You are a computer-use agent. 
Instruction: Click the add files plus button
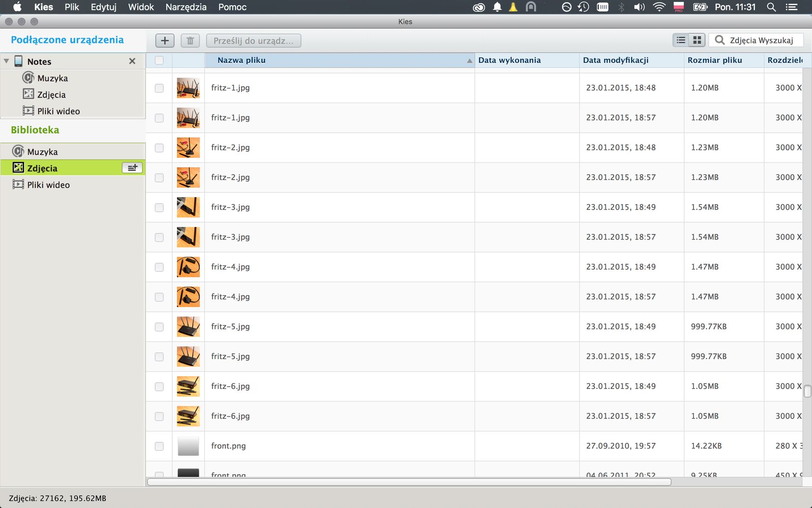pos(165,41)
